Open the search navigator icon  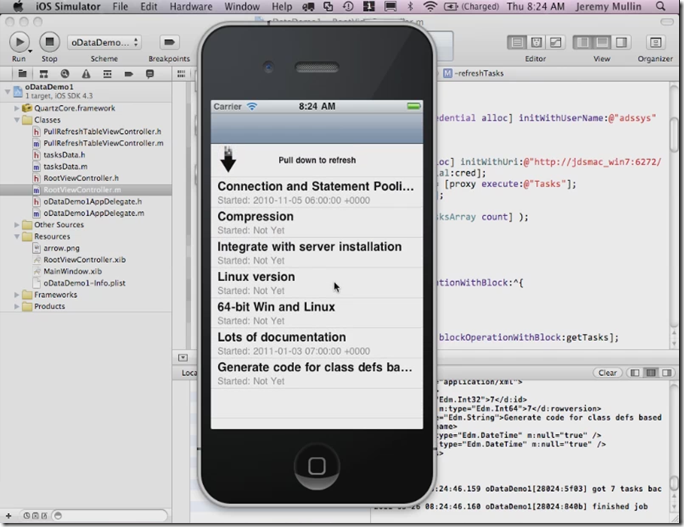click(65, 74)
